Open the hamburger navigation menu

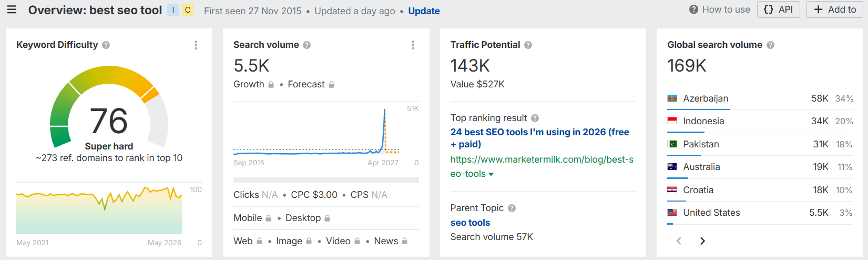click(12, 9)
